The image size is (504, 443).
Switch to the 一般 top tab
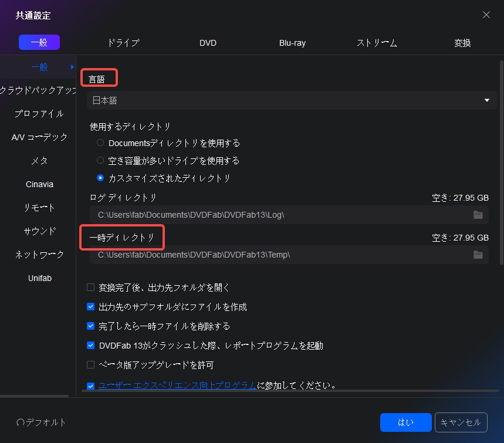tap(39, 42)
